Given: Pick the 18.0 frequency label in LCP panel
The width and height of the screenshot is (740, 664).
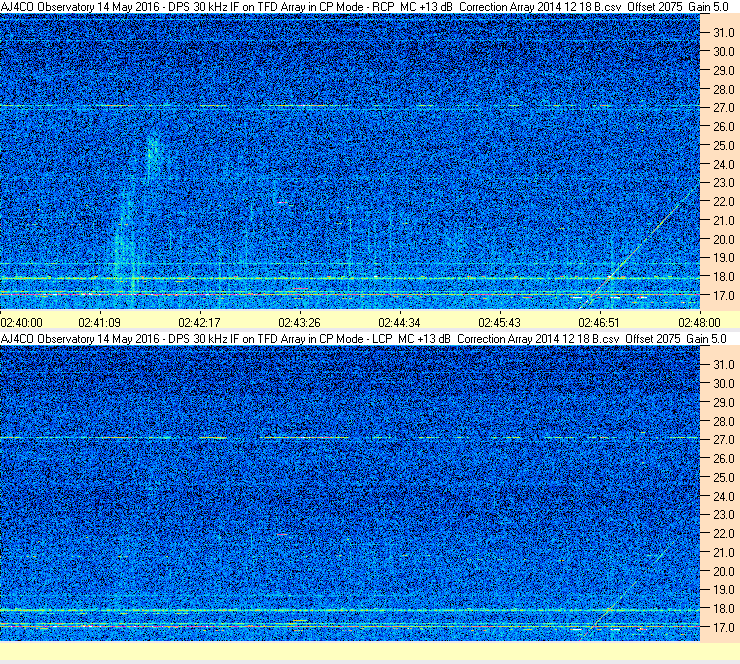Looking at the screenshot, I should (x=723, y=609).
